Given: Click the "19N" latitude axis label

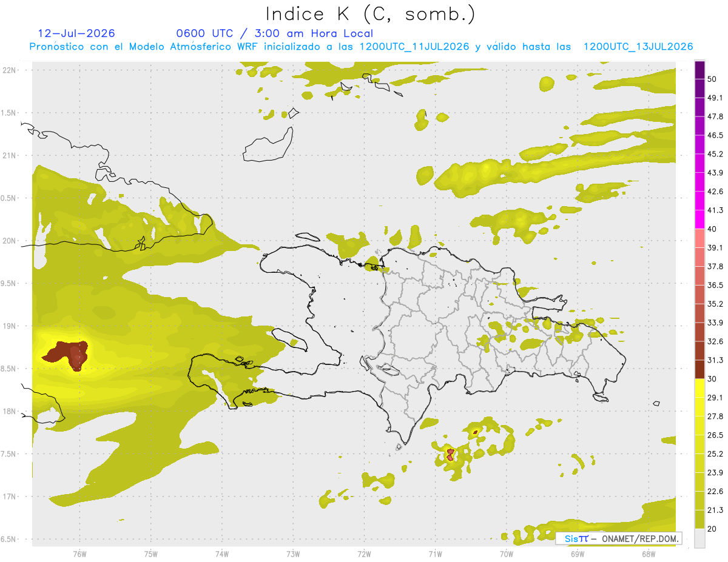Looking at the screenshot, I should pyautogui.click(x=9, y=326).
